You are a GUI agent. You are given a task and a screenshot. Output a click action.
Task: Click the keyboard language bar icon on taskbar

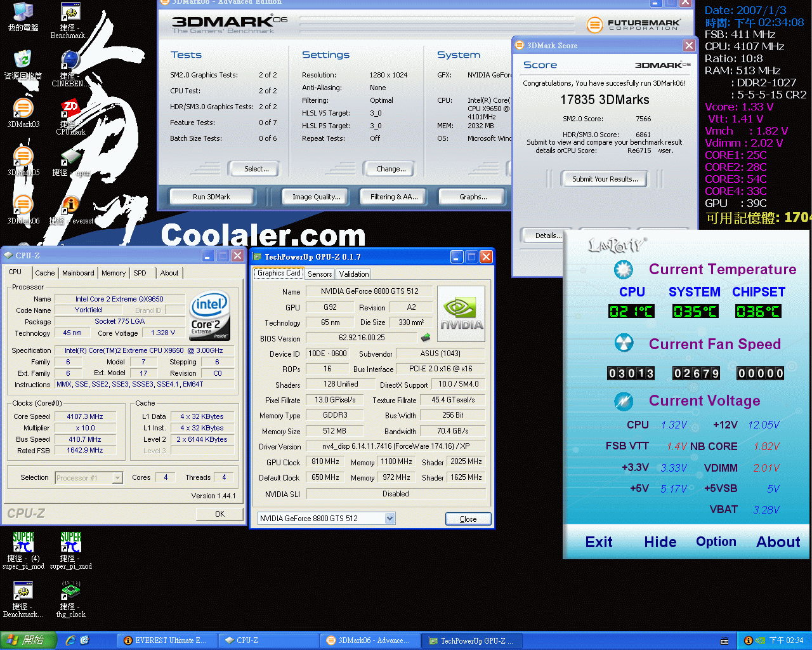point(724,641)
